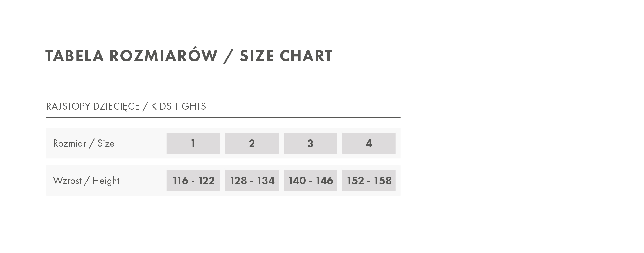Click the 140 - 146 height cell

[310, 181]
